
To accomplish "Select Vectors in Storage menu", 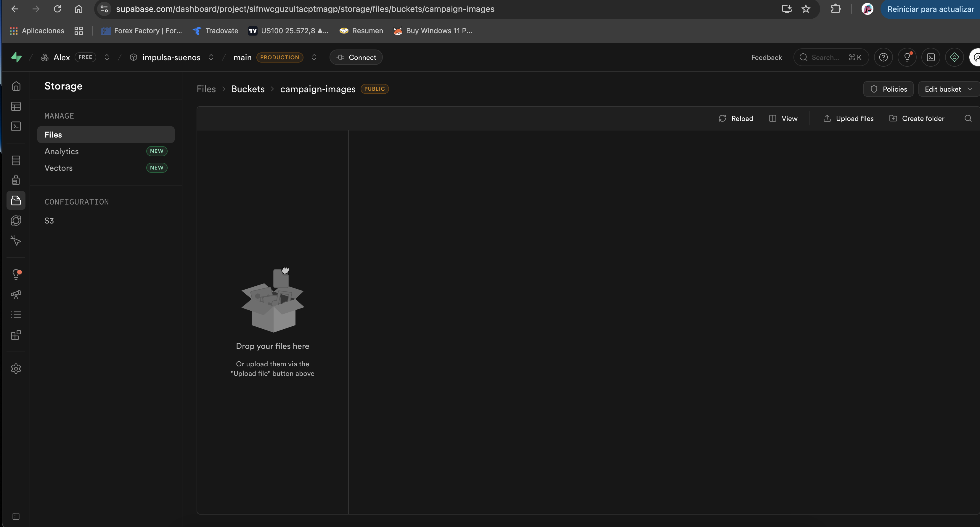I will coord(59,168).
